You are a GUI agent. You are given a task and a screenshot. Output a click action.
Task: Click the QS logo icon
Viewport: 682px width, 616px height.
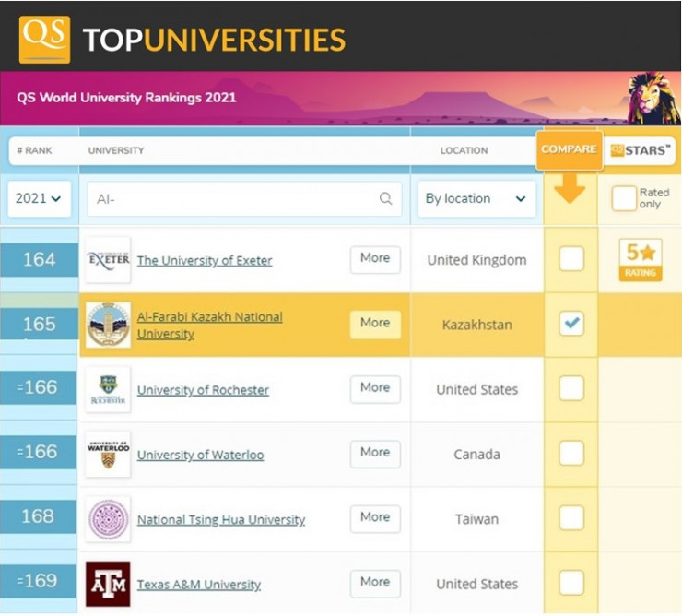tap(44, 40)
